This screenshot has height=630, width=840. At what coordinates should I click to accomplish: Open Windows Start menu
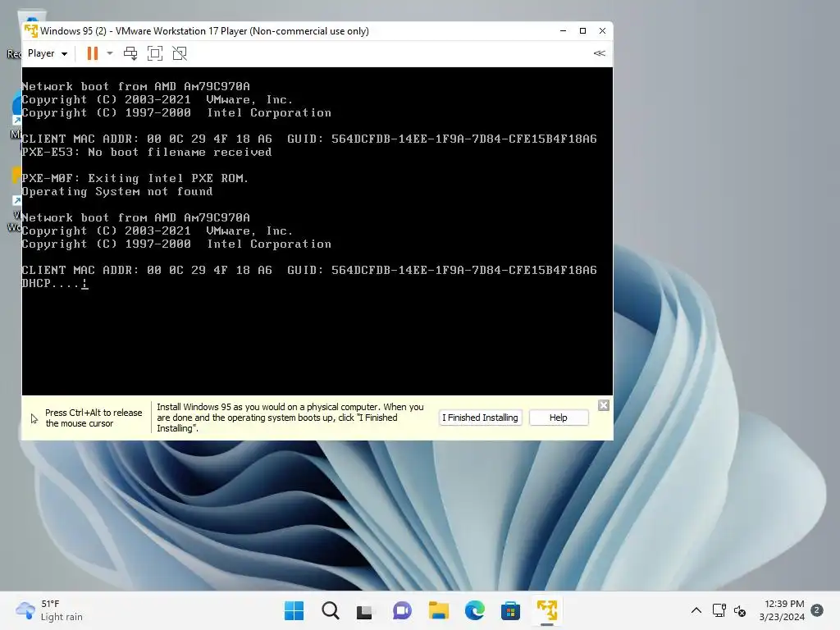(x=294, y=610)
